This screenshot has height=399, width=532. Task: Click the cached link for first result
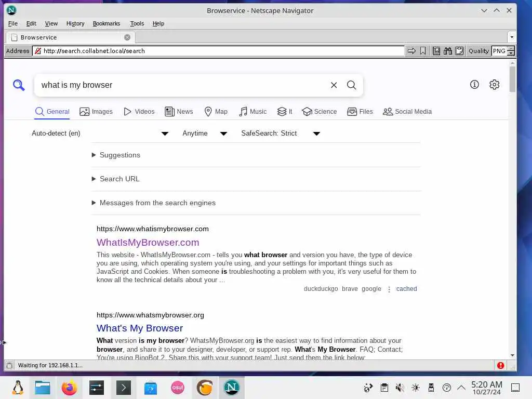click(406, 289)
